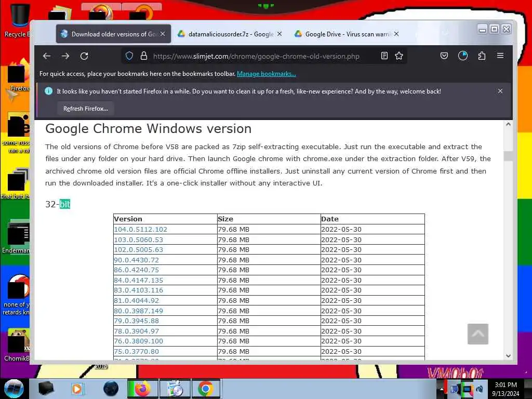This screenshot has width=532, height=399.
Task: Download Chrome version 90.0.4430.72
Action: [x=137, y=260]
